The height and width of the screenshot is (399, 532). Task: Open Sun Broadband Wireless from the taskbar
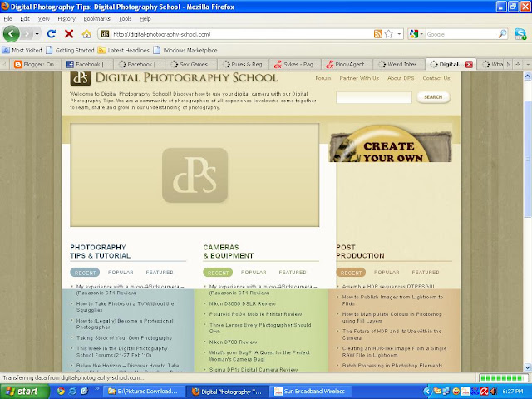(311, 392)
